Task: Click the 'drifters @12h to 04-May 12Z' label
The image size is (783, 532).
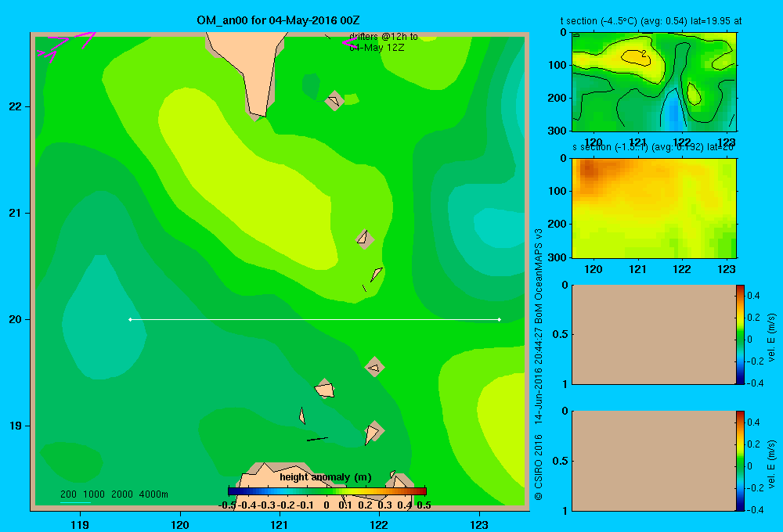Action: click(x=384, y=42)
